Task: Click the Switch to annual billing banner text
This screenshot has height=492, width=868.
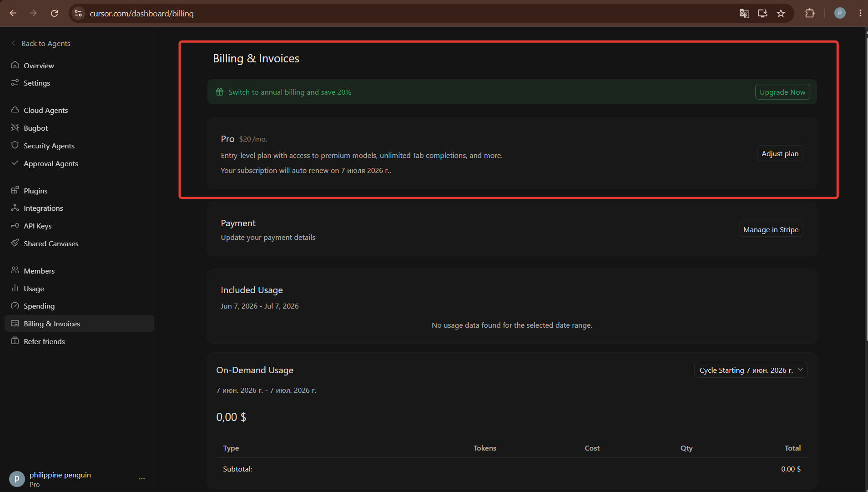Action: coord(290,92)
